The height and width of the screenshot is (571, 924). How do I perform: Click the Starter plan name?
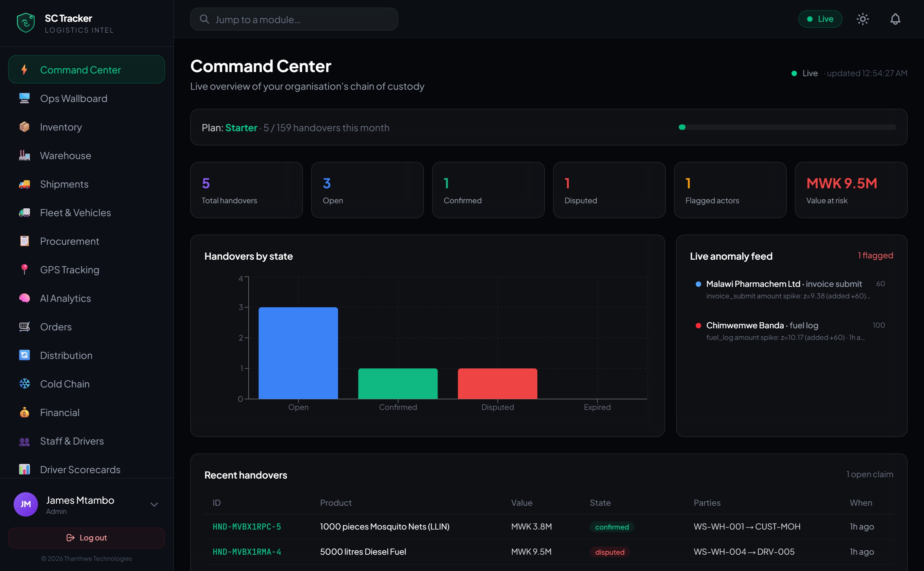241,128
